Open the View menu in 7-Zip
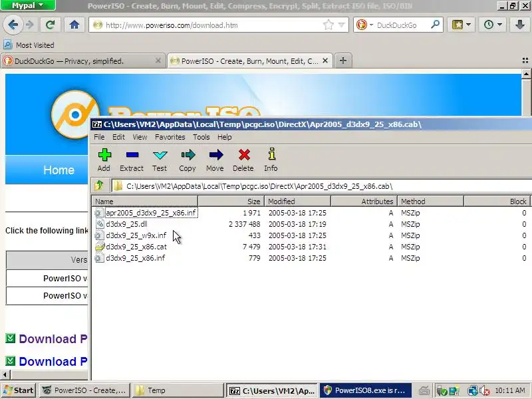This screenshot has width=532, height=399. tap(140, 137)
